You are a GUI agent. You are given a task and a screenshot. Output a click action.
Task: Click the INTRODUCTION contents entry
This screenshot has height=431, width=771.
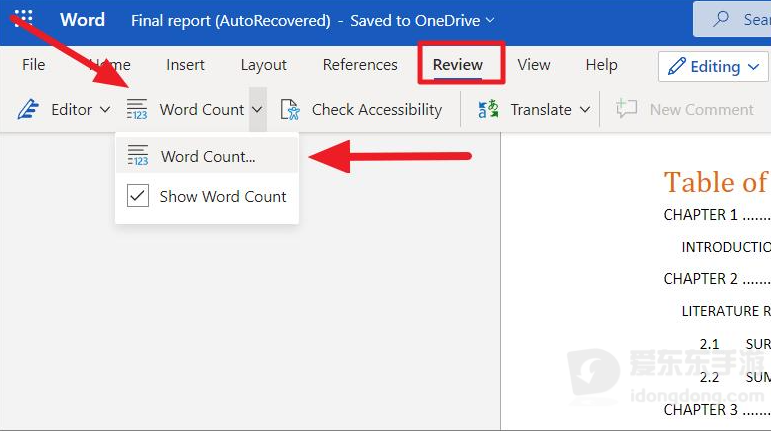726,247
